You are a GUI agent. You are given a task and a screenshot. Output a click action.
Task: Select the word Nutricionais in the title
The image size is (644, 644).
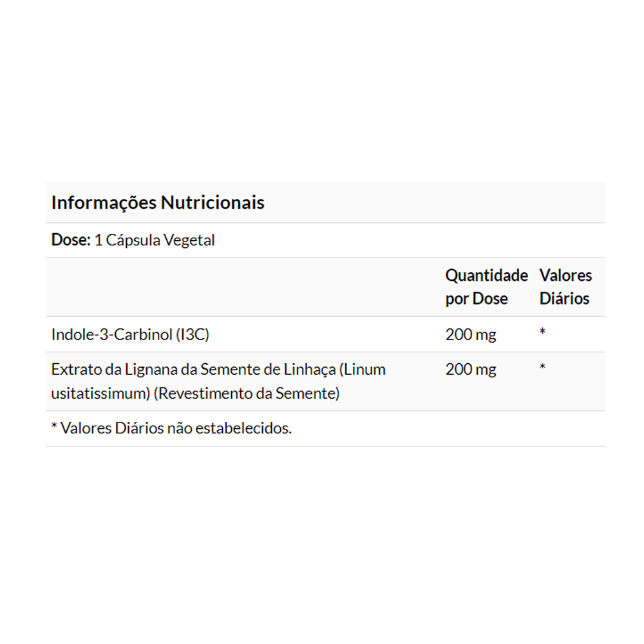(213, 203)
